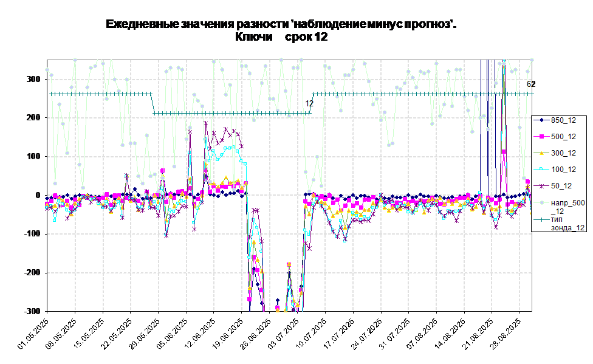Click the purple asterisk marker for 50_12
593x364 pixels.
point(541,186)
